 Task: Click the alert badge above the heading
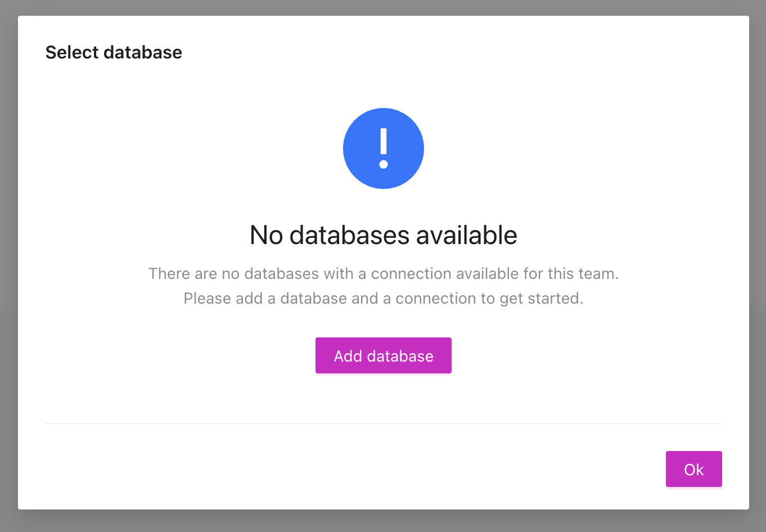pyautogui.click(x=384, y=148)
